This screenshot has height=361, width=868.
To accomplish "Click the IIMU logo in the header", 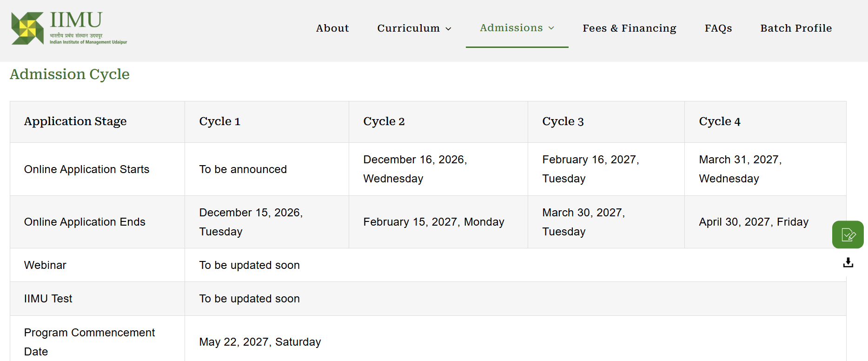I will click(69, 28).
